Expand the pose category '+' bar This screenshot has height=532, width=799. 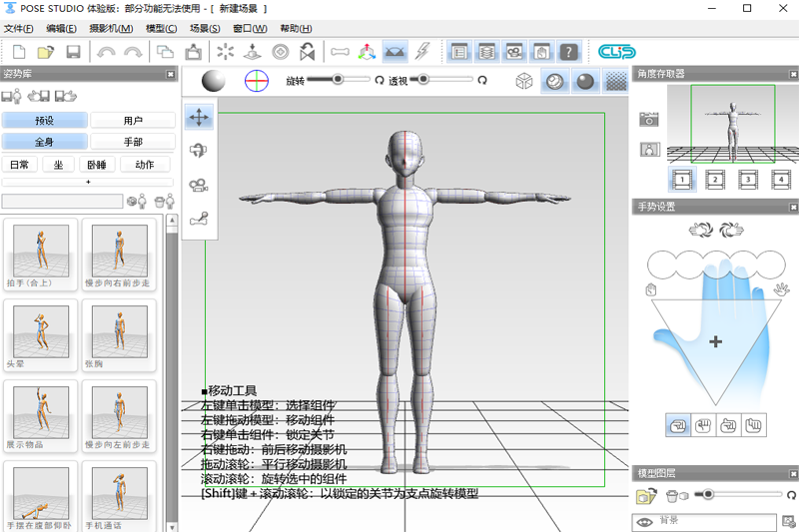[88, 182]
